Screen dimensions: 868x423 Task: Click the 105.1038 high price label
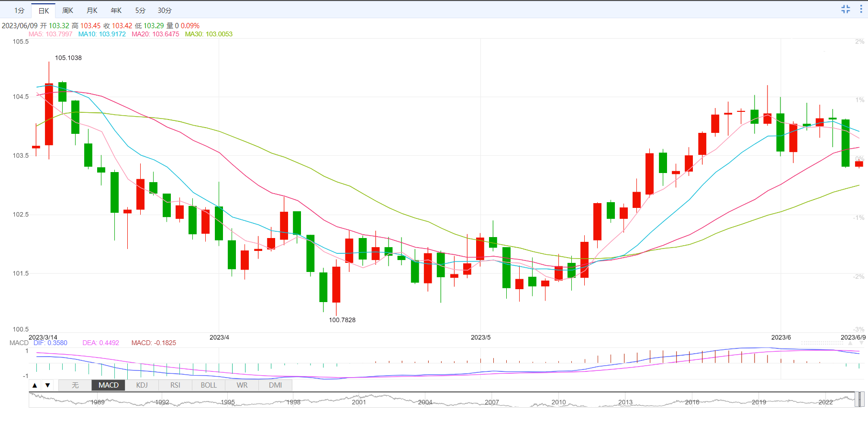pos(68,58)
